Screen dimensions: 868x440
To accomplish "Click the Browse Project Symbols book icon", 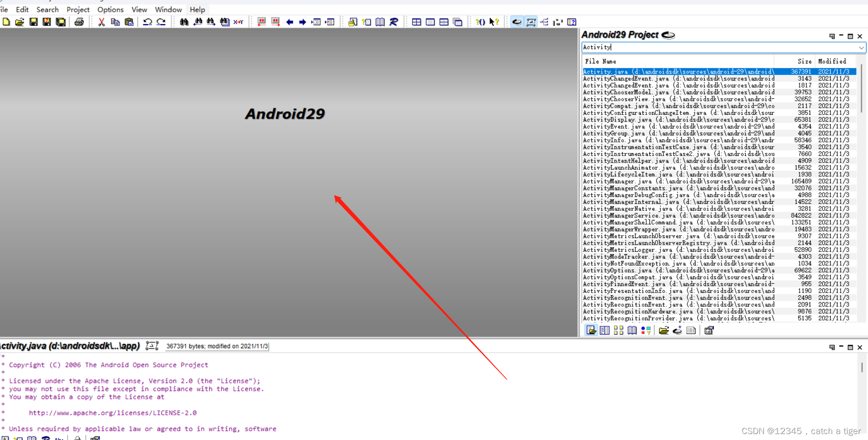I will [x=380, y=21].
